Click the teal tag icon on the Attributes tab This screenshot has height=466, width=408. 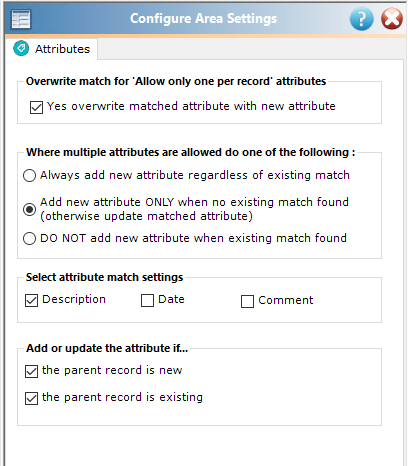click(21, 49)
